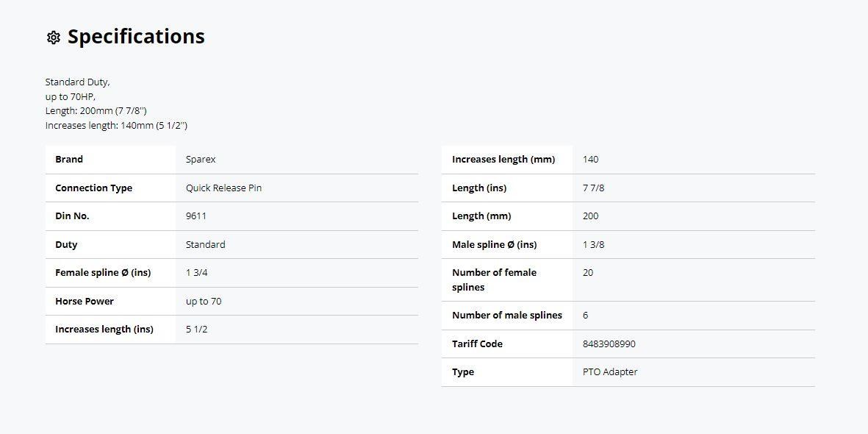868x434 pixels.
Task: Click the Standard Duty description line
Action: [x=77, y=82]
